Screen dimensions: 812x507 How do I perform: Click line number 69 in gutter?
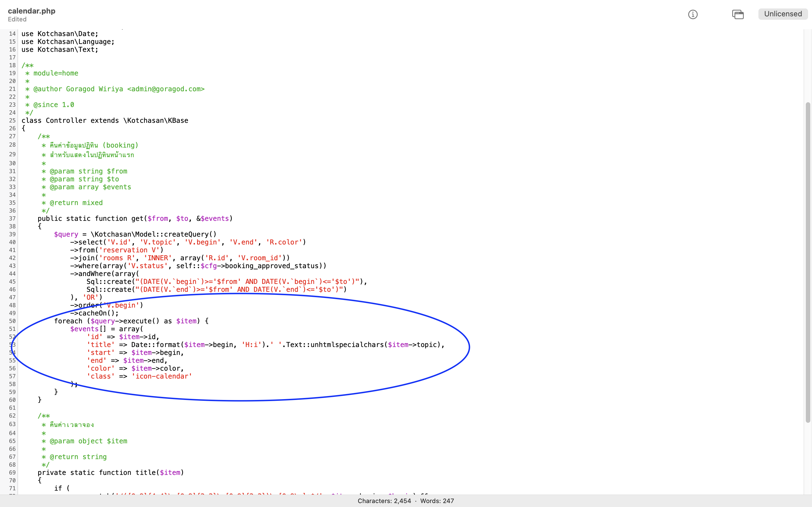coord(12,472)
